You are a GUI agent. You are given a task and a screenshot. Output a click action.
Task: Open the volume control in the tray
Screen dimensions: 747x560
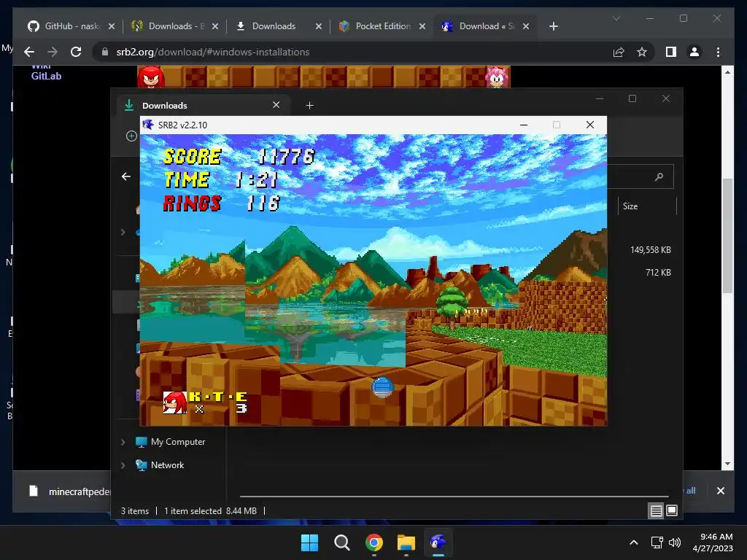tap(675, 542)
